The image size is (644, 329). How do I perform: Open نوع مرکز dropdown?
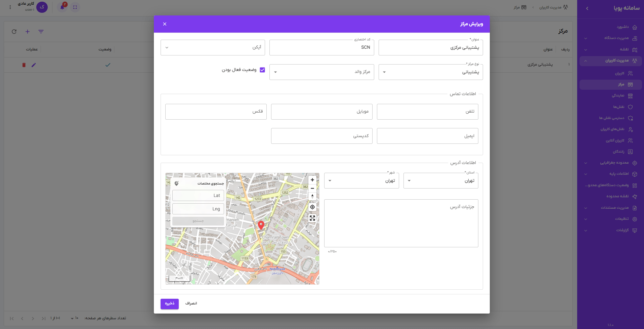point(431,72)
